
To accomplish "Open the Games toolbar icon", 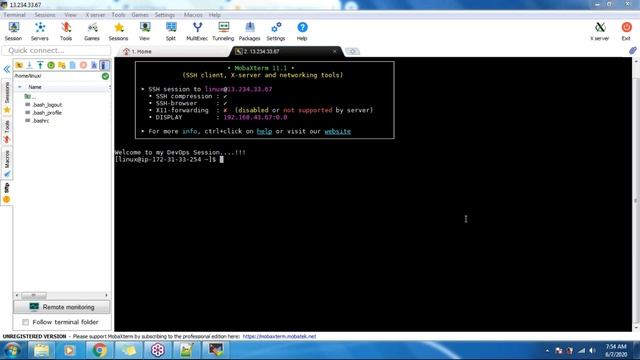I will (x=92, y=31).
